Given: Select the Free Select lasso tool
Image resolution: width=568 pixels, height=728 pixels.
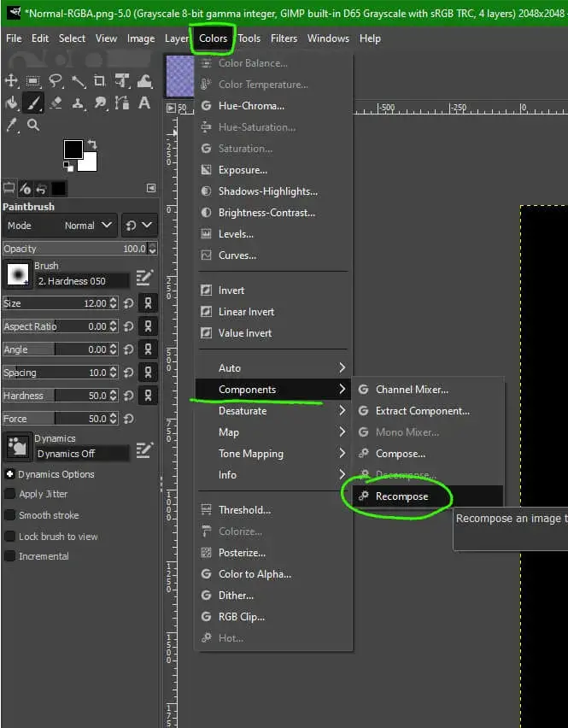Looking at the screenshot, I should (56, 81).
